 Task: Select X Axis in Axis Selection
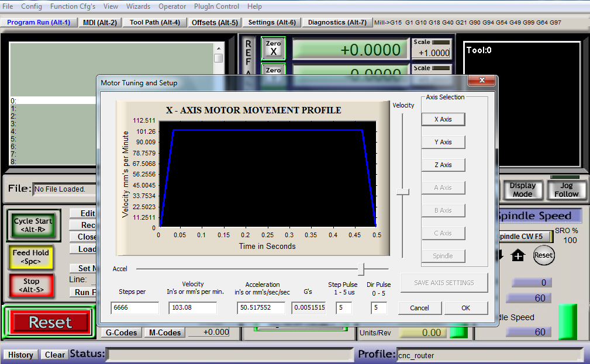tap(443, 119)
